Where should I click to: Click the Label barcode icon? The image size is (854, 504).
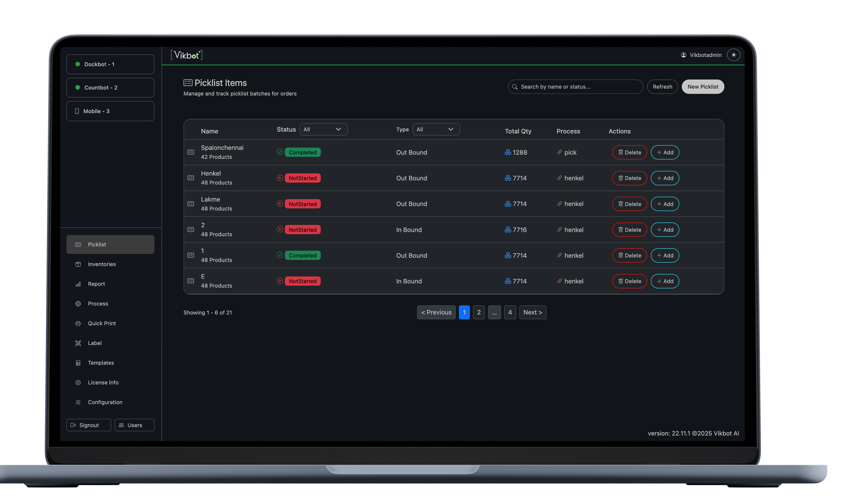(78, 343)
